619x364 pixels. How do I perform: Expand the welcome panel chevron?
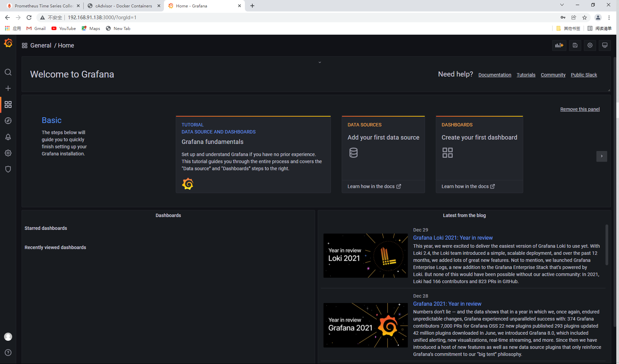pos(320,62)
